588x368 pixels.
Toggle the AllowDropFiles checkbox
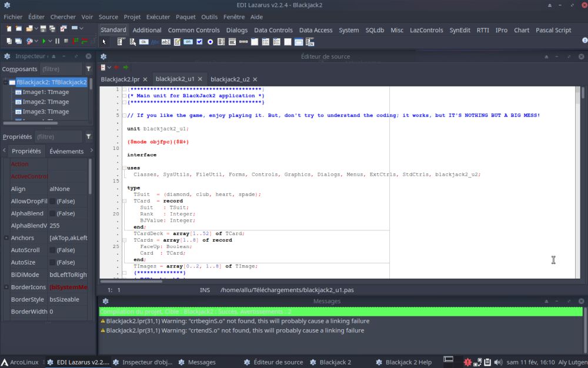pos(53,201)
